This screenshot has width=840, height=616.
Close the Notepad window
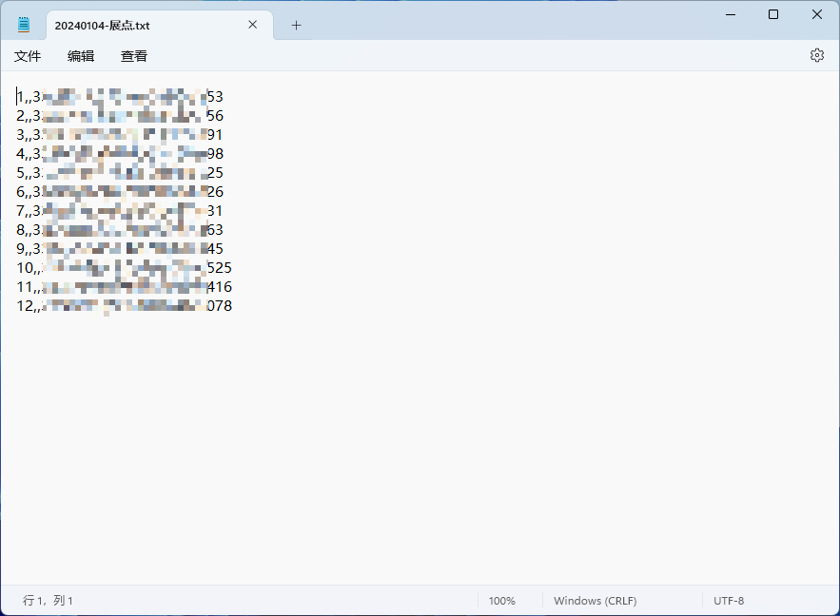click(x=816, y=14)
